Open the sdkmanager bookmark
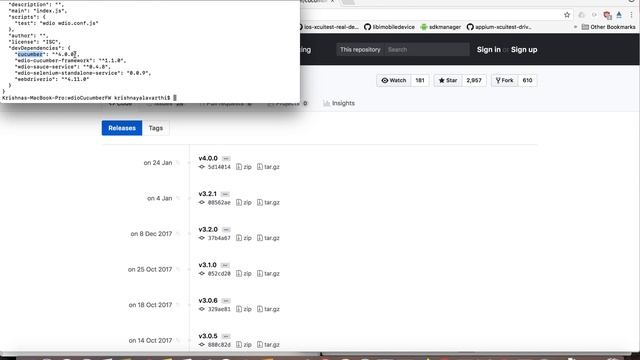This screenshot has height=360, width=640. coord(440,27)
